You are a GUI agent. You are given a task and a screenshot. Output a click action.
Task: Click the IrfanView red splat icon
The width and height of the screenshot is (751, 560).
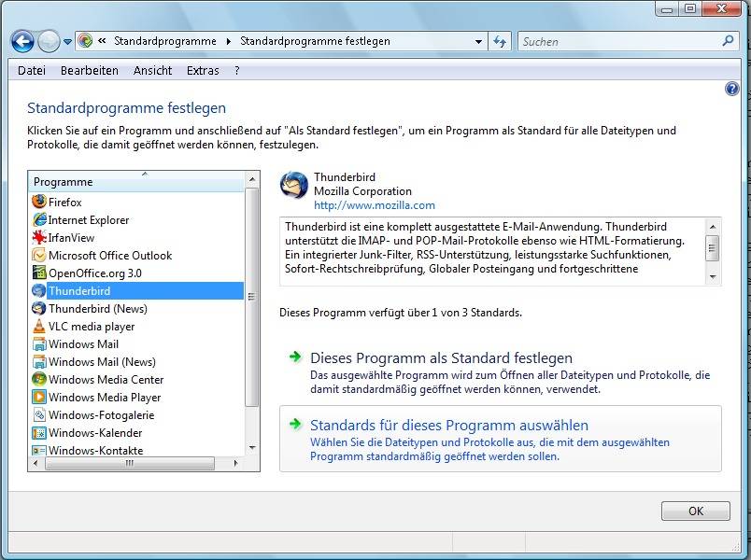point(39,237)
